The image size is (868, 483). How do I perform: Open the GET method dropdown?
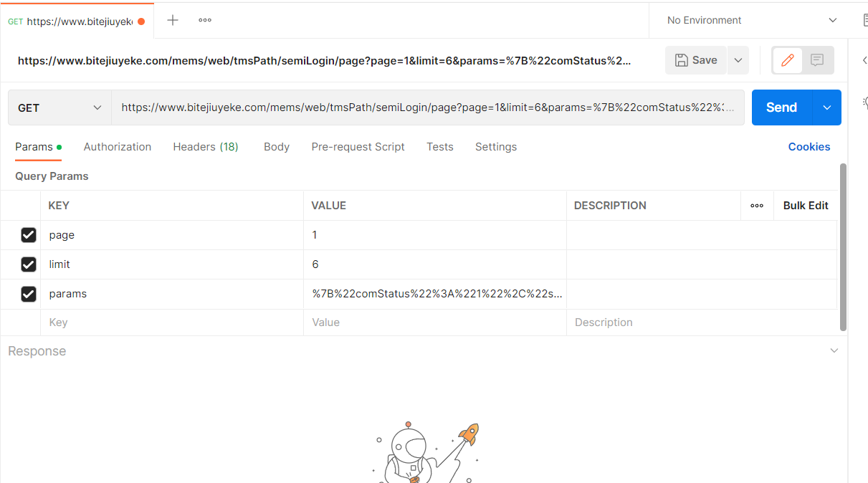[x=59, y=107]
